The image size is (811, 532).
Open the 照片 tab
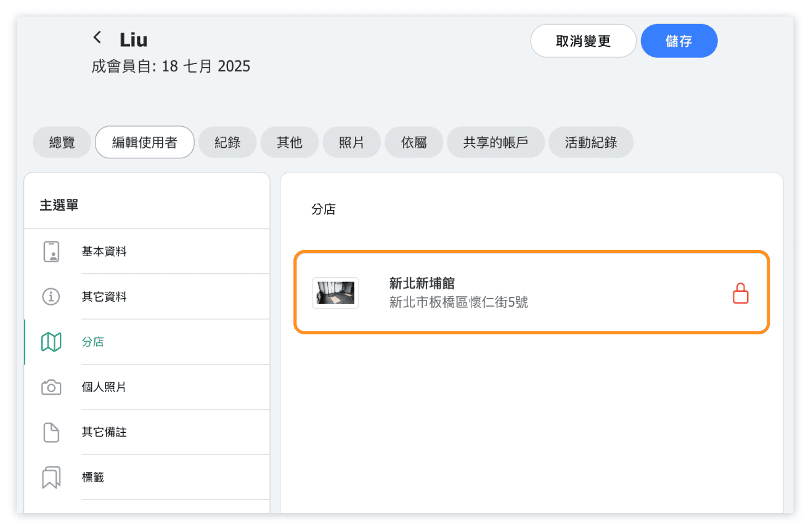point(351,143)
